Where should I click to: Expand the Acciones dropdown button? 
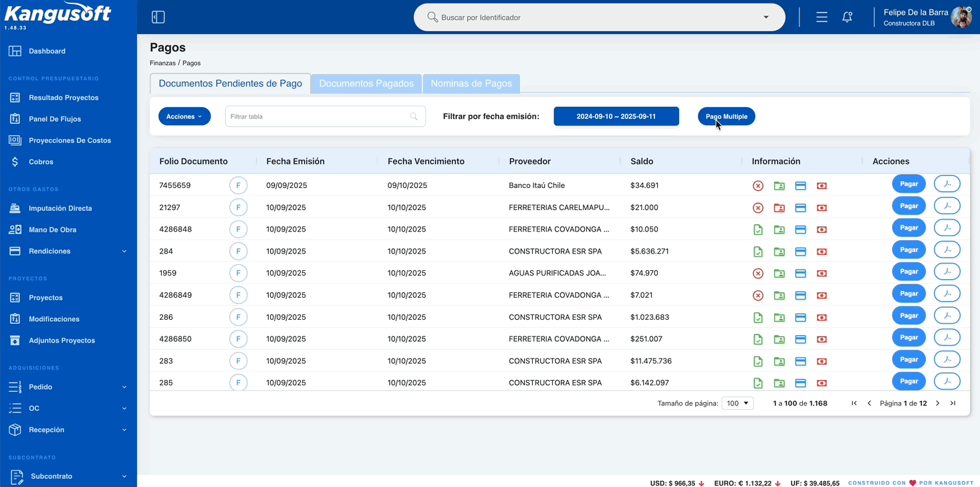tap(185, 116)
